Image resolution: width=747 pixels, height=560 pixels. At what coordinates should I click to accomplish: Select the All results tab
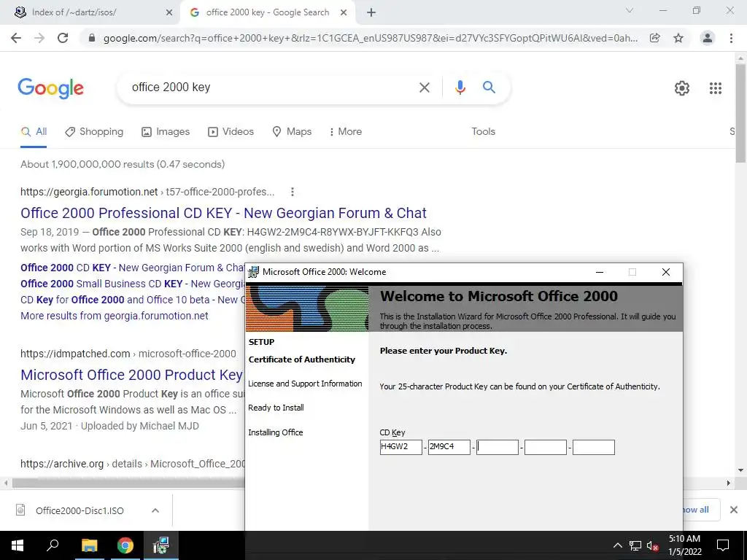[x=34, y=132]
